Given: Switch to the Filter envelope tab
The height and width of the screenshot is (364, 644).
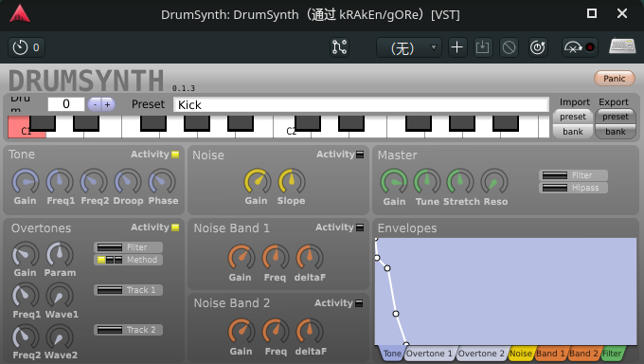Looking at the screenshot, I should [x=612, y=354].
